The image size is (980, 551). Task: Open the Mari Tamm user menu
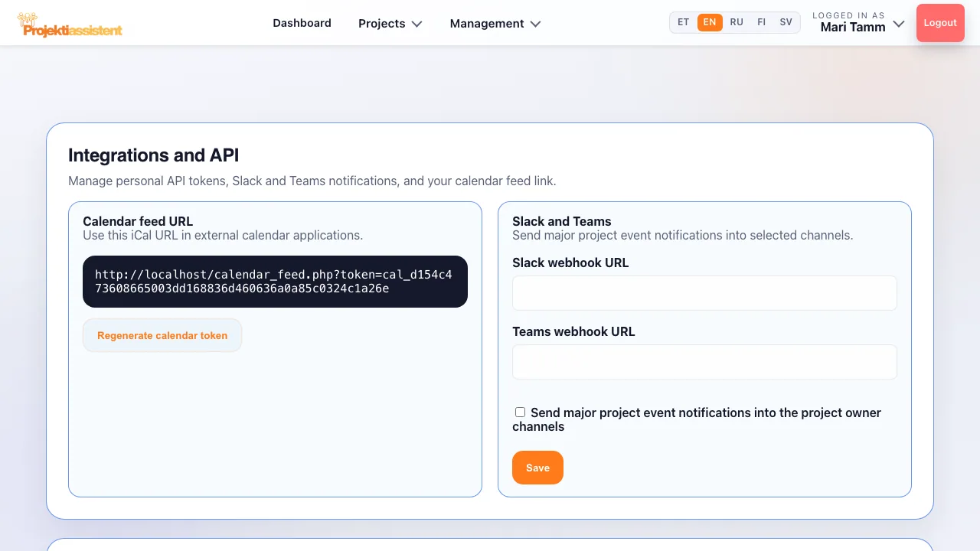point(859,23)
